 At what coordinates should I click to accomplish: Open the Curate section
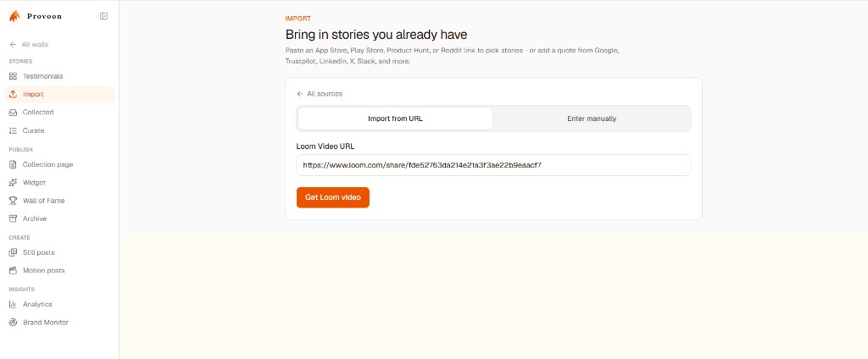pos(59,130)
